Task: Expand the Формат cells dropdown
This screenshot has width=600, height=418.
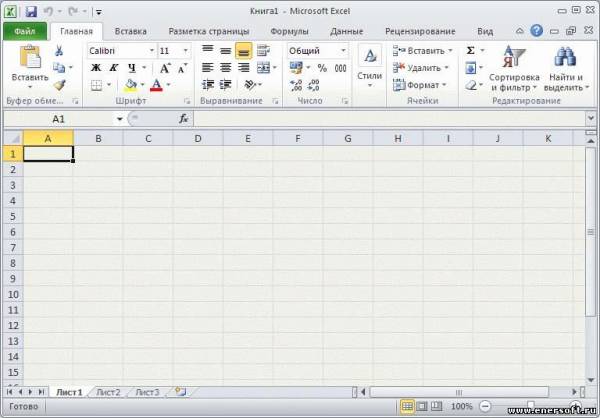Action: pyautogui.click(x=444, y=85)
